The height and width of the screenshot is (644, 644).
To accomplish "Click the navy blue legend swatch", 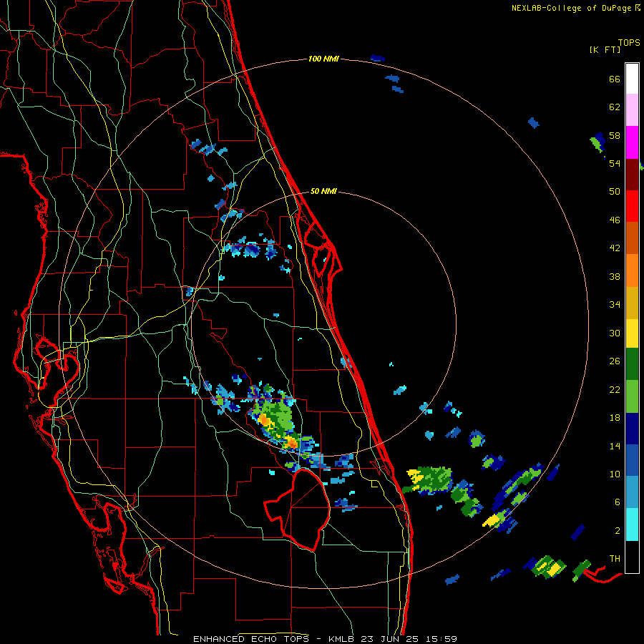I will point(632,429).
